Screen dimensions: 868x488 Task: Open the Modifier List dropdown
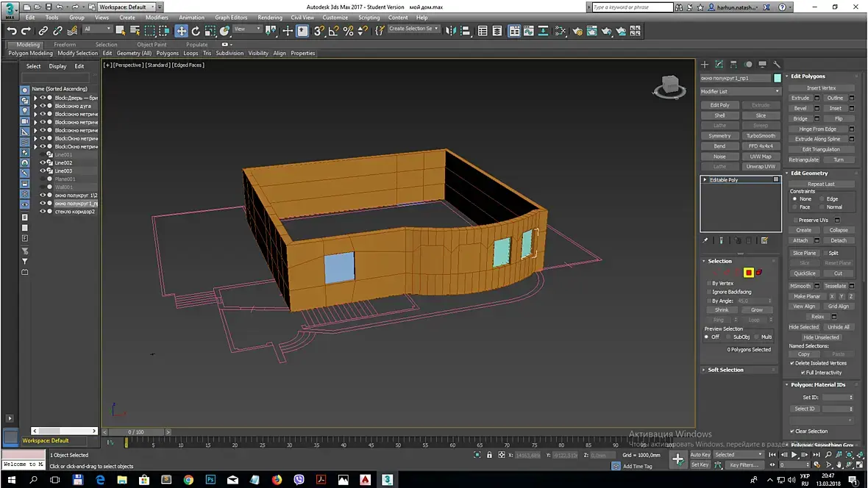tap(740, 91)
